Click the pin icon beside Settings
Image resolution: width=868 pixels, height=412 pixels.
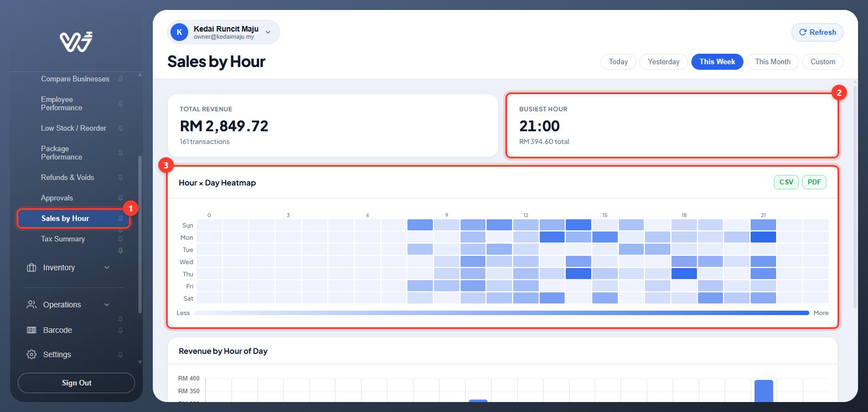tap(120, 355)
